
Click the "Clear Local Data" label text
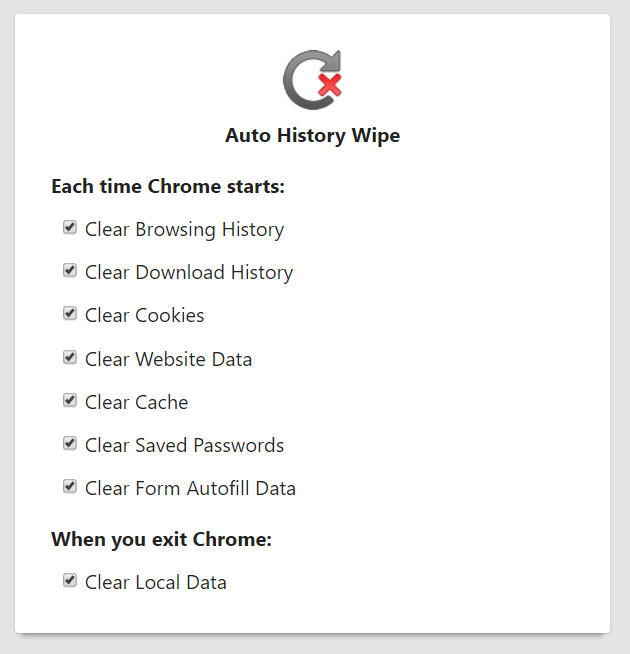pos(155,583)
